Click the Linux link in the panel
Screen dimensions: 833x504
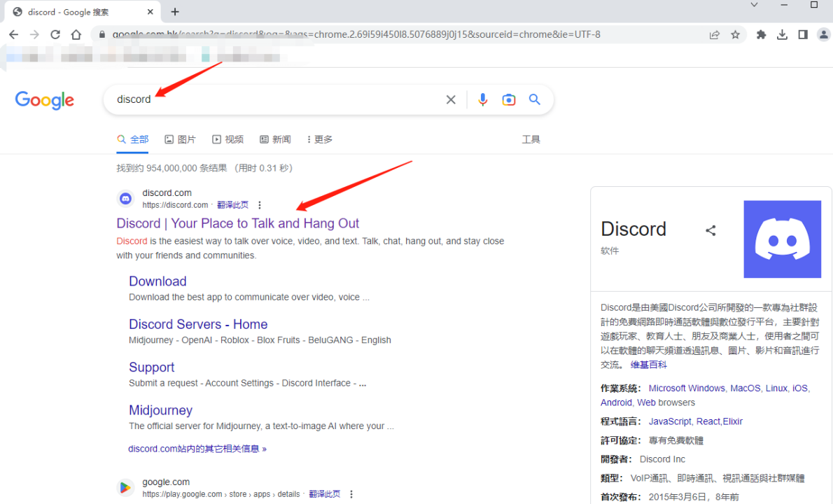776,388
